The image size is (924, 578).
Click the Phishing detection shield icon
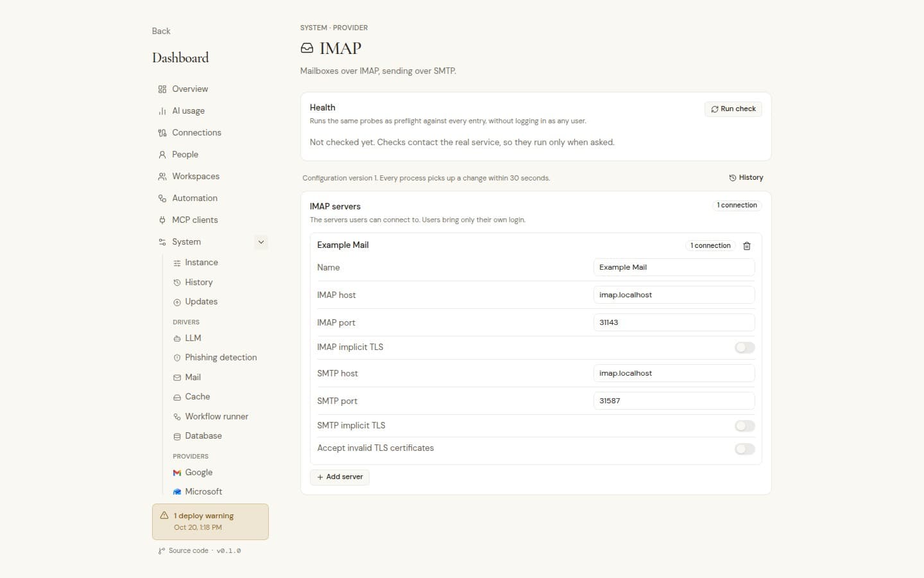(x=177, y=358)
